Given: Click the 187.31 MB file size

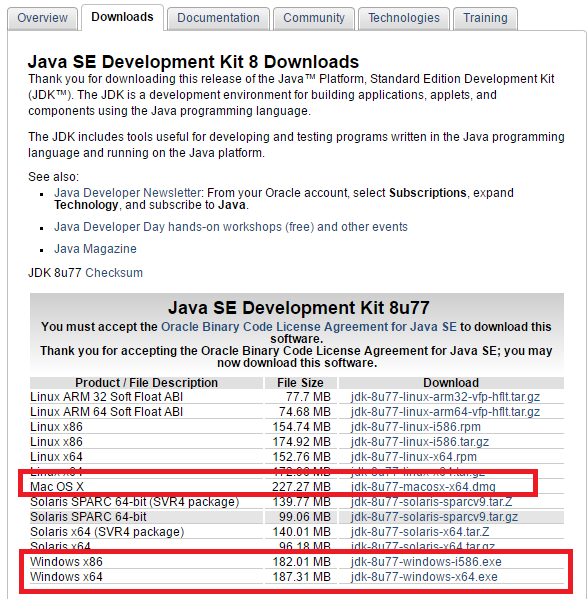Looking at the screenshot, I should click(x=301, y=576).
